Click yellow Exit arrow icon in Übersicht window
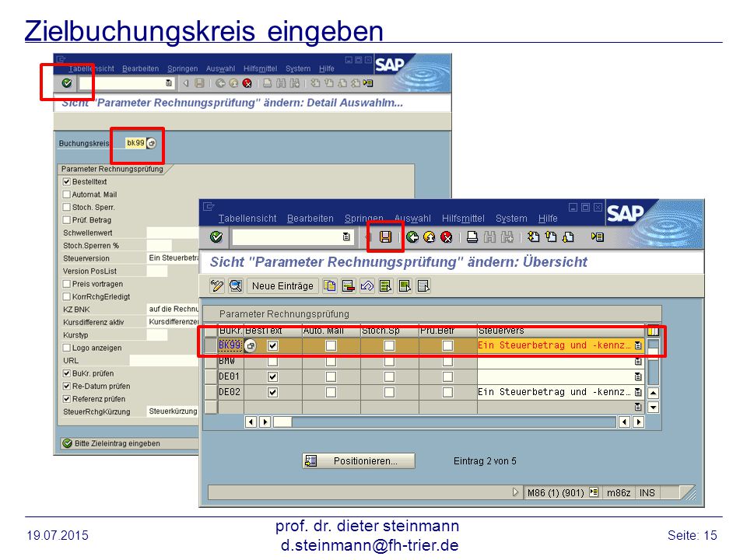Image resolution: width=747 pixels, height=560 pixels. tap(430, 236)
